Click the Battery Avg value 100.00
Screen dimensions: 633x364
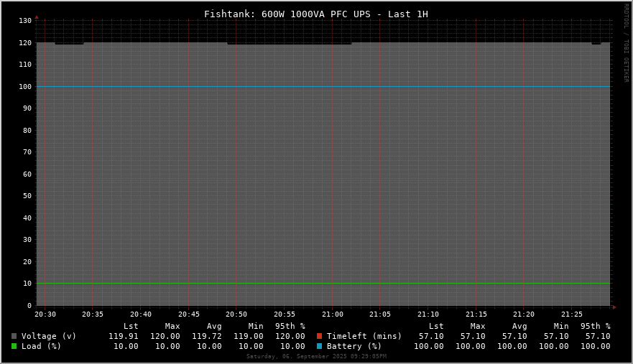pyautogui.click(x=512, y=346)
